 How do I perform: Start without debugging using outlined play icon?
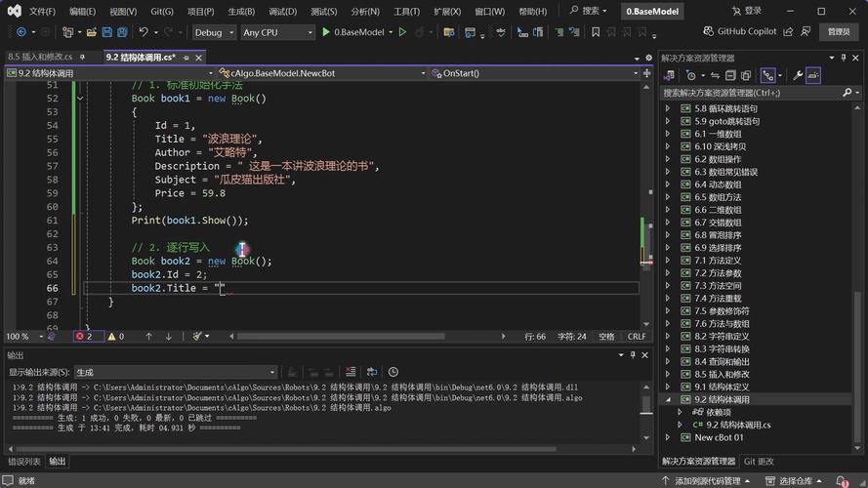402,32
